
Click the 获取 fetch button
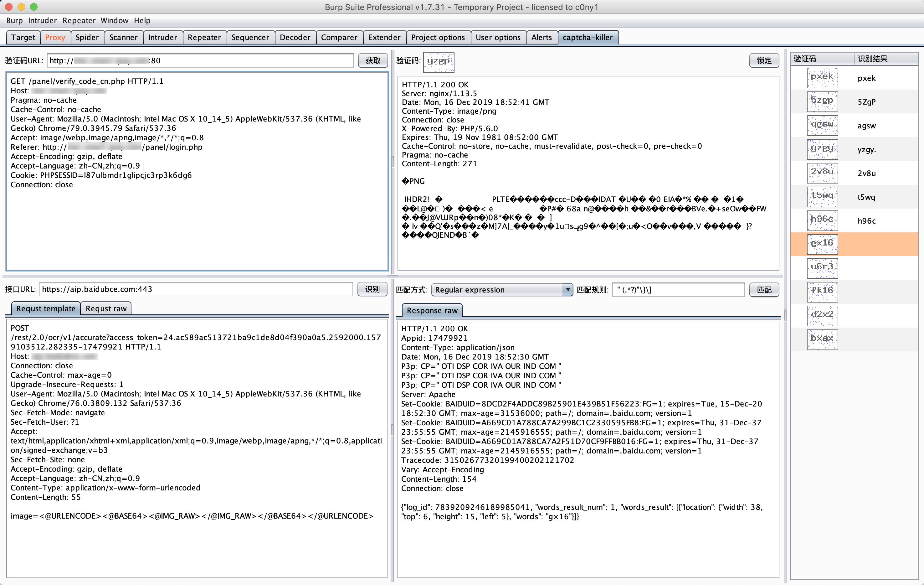[372, 60]
